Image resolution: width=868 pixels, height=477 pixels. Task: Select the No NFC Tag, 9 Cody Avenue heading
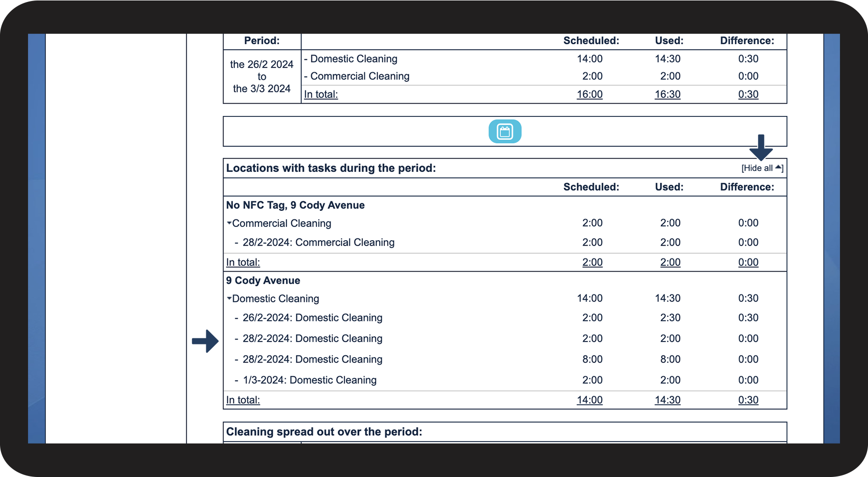pos(295,205)
